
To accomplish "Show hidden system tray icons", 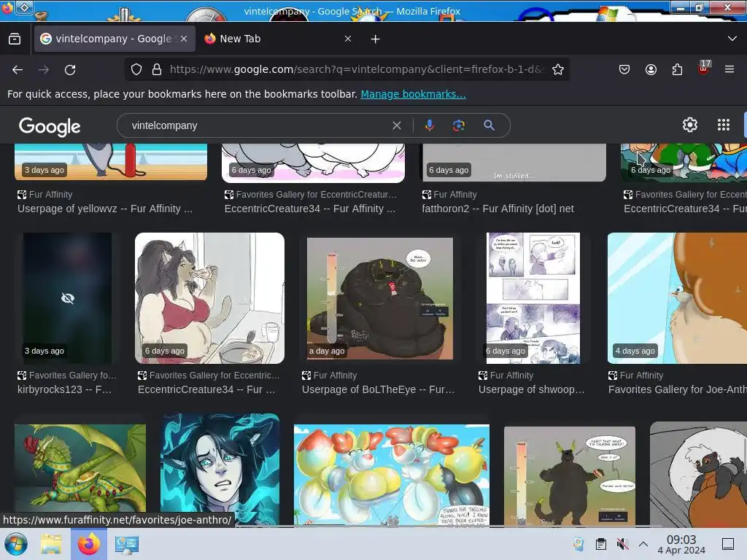I will tap(643, 544).
